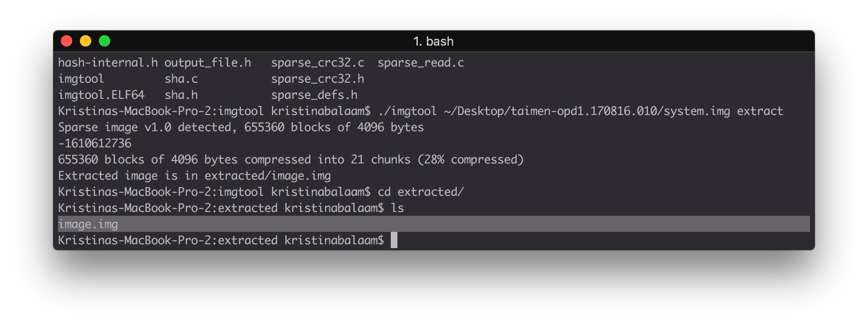868x326 pixels.
Task: Click the output_file.h filename
Action: (208, 63)
